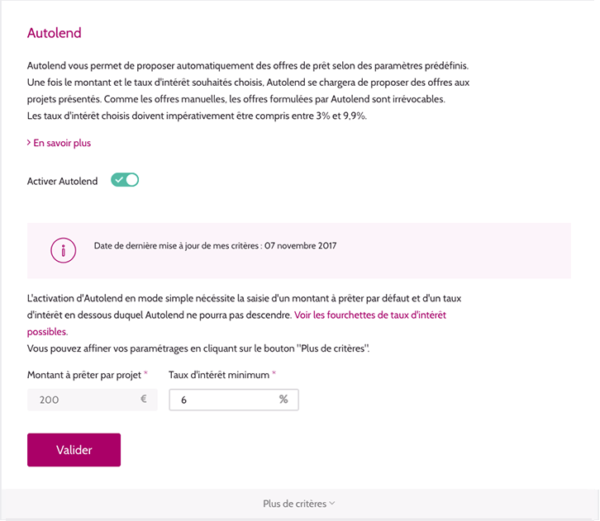Viewport: 600px width, 521px height.
Task: Click the percent symbol in the rate field
Action: 284,400
